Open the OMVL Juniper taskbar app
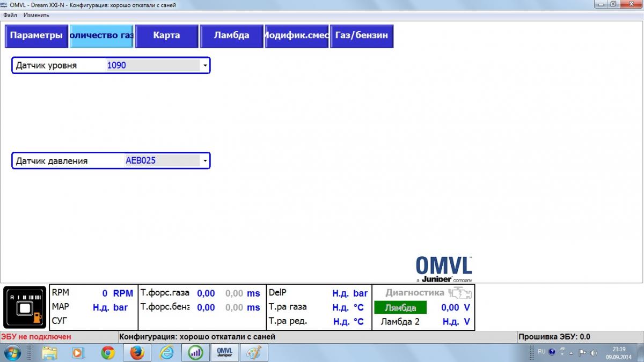Screen dimensions: 644x362 point(224,352)
